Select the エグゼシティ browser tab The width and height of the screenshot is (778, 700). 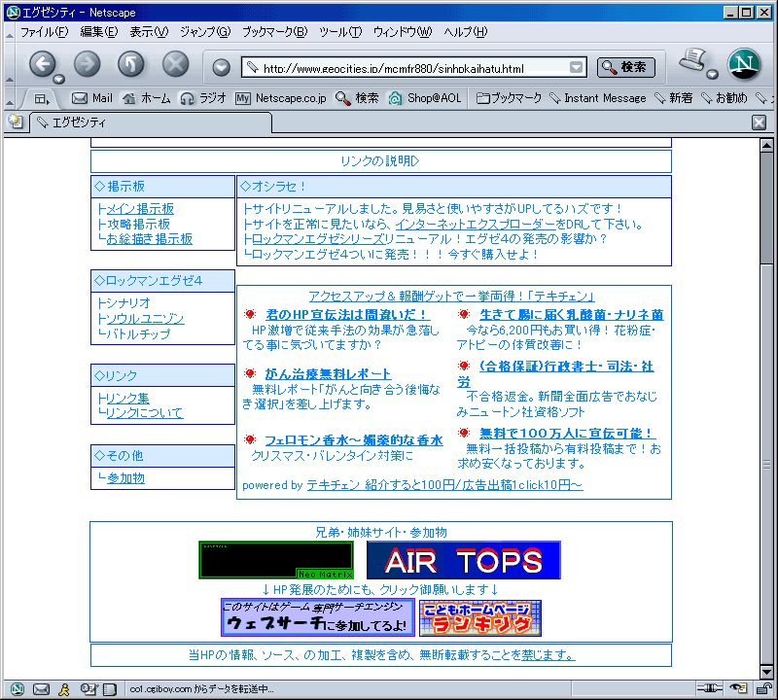pyautogui.click(x=151, y=122)
